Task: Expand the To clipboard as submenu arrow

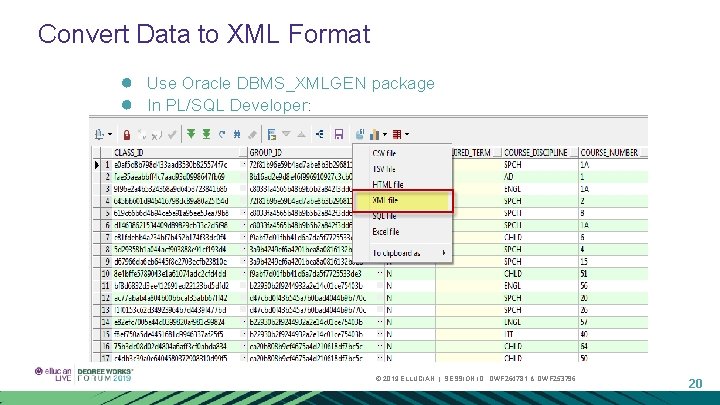Action: [444, 253]
